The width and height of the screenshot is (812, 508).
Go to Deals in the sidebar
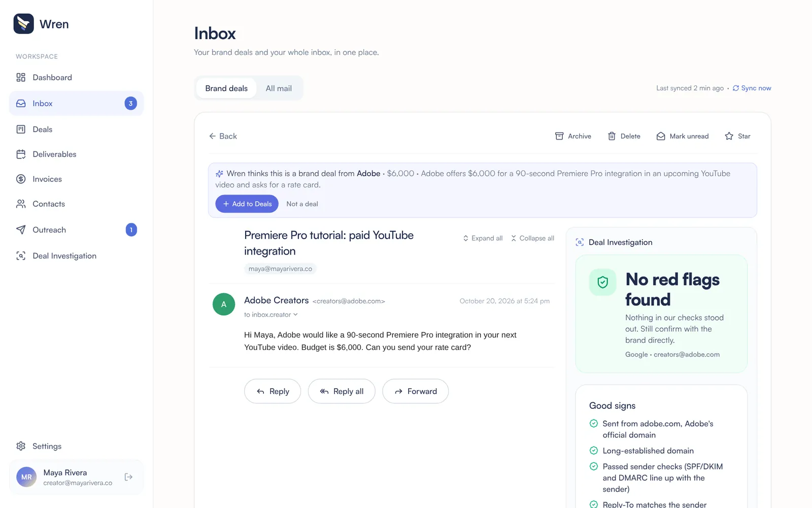tap(76, 129)
